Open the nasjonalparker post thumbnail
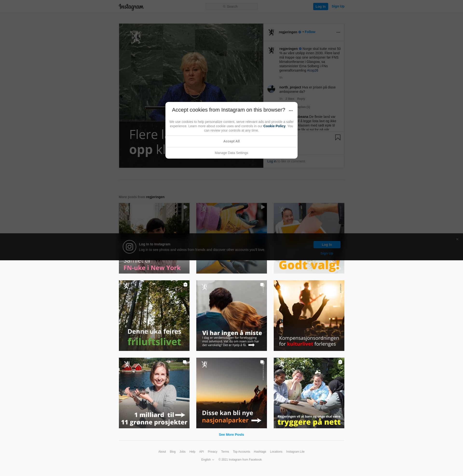The height and width of the screenshot is (476, 463). (231, 393)
